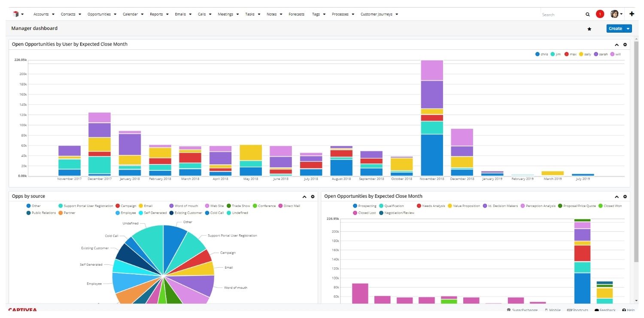Click the Needs Analysis legend color dot
644x318 pixels.
pos(419,206)
